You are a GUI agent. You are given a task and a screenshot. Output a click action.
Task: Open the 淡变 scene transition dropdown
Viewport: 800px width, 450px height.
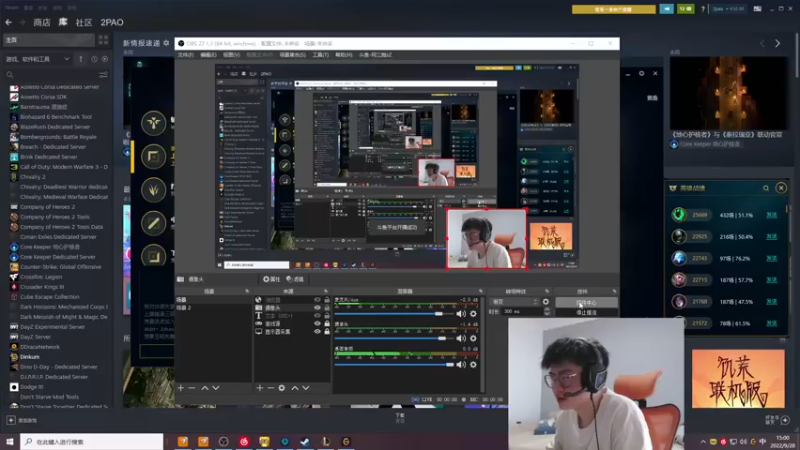(x=514, y=302)
